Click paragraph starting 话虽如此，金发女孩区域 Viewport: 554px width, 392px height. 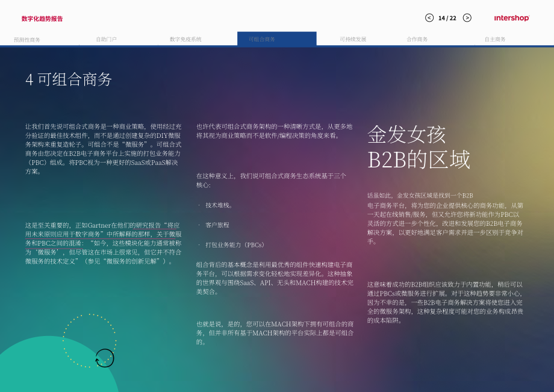[x=445, y=219]
